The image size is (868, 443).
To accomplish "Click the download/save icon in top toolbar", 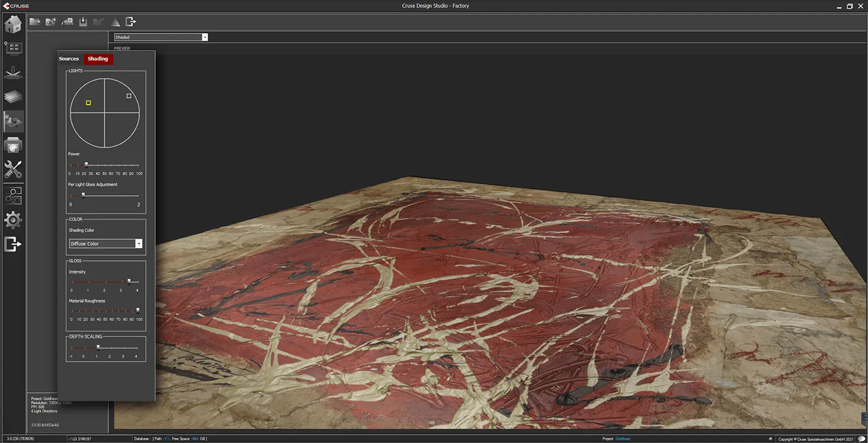I will 83,22.
